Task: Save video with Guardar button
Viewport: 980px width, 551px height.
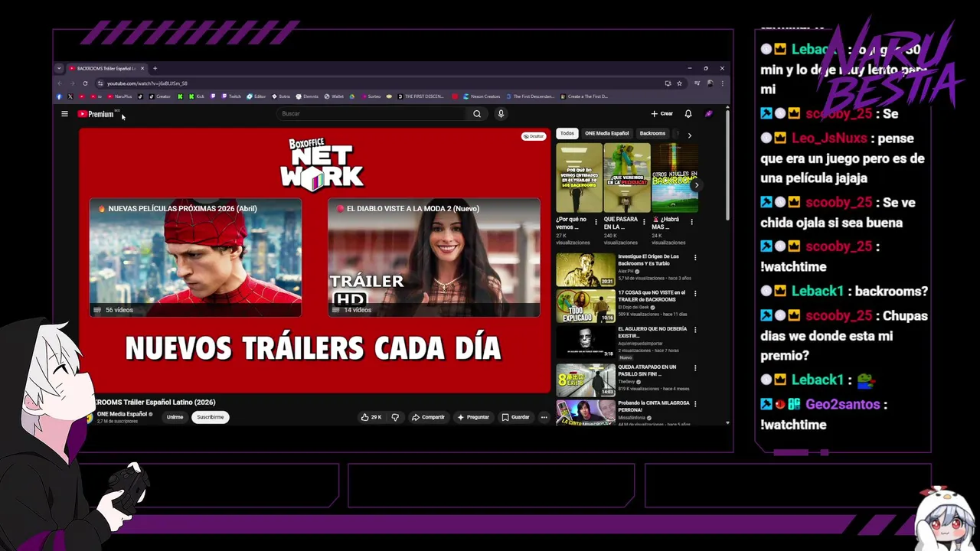Action: coord(515,417)
